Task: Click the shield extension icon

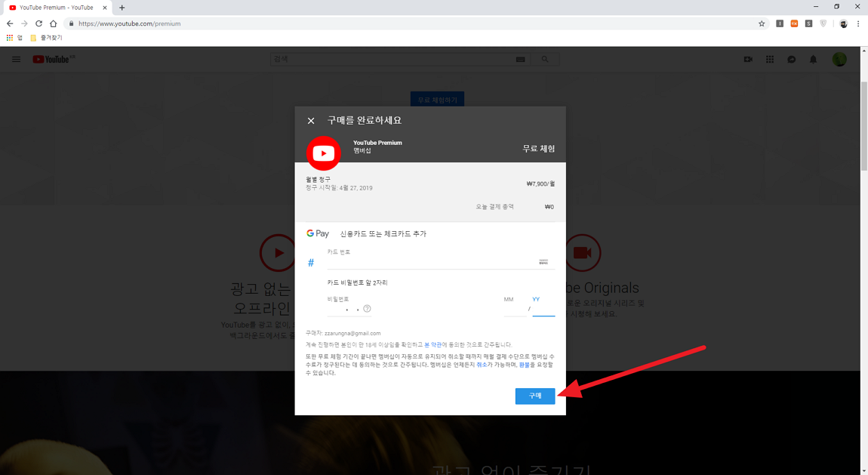Action: coord(823,23)
